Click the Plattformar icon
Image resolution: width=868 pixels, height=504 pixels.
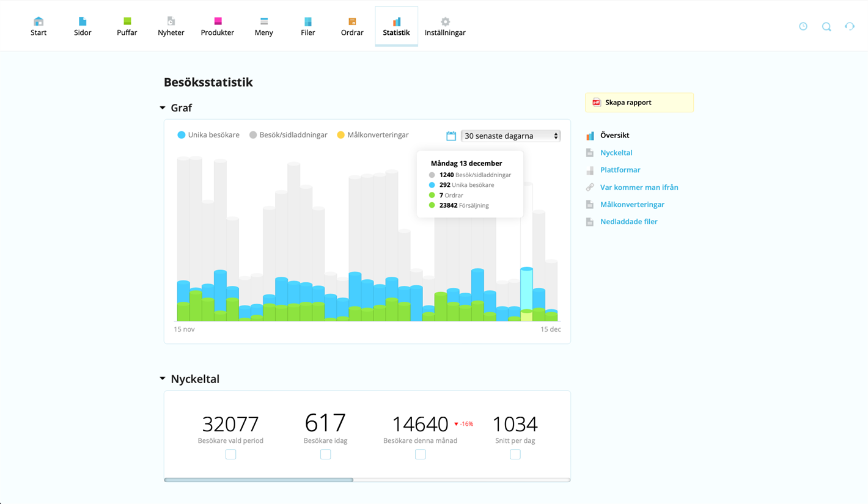tap(590, 170)
